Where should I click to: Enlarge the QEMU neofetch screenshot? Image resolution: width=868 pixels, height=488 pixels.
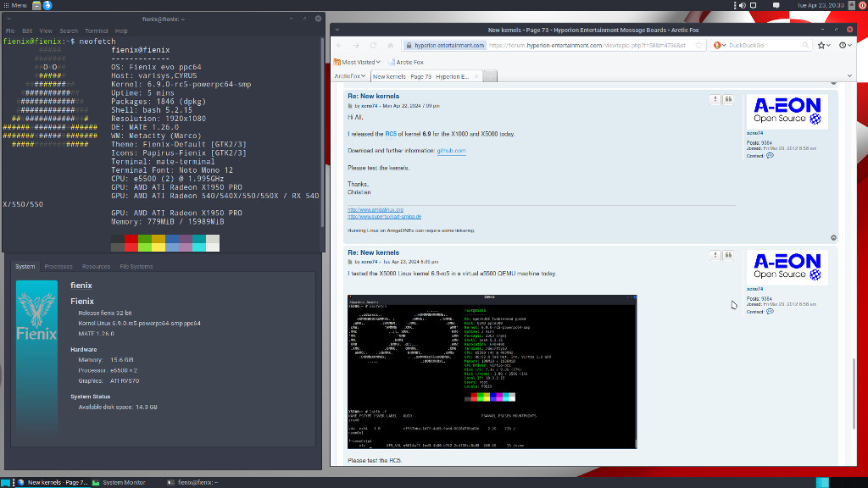coord(492,372)
